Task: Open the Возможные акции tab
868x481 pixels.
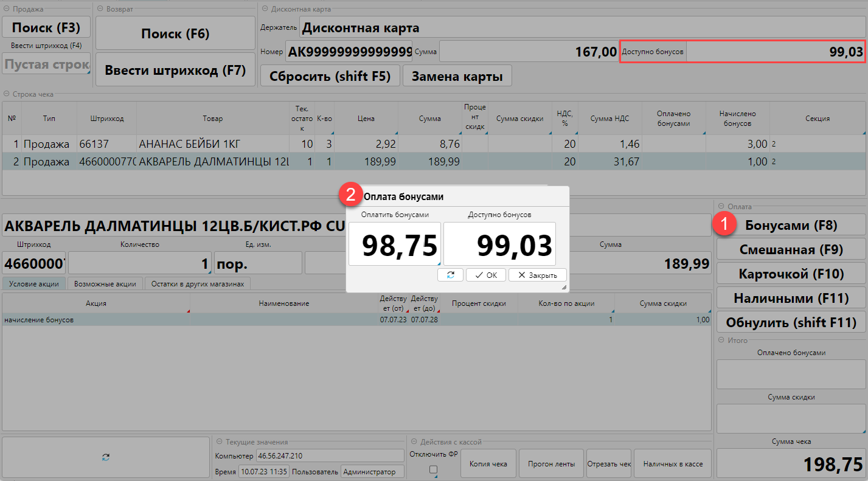Action: coord(105,283)
